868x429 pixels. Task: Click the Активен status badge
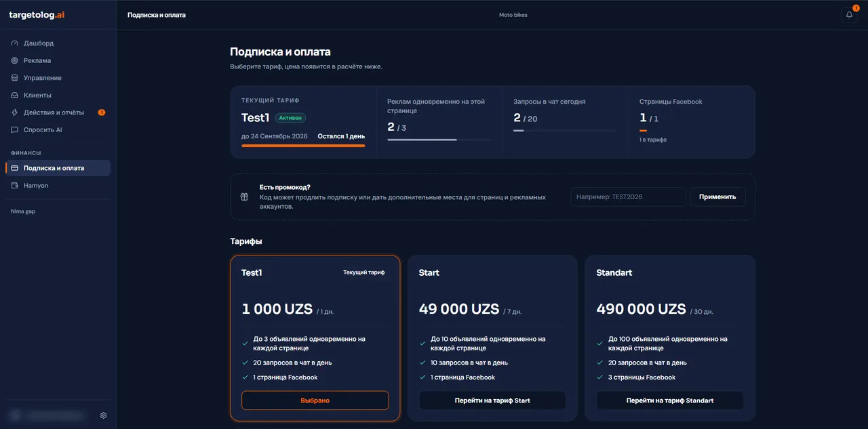[290, 118]
